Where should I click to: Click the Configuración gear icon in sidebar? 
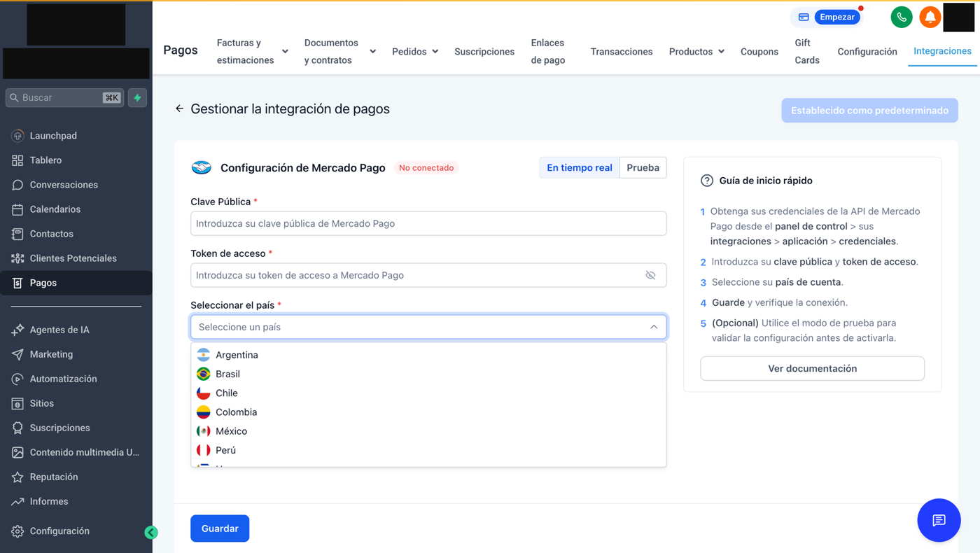17,531
